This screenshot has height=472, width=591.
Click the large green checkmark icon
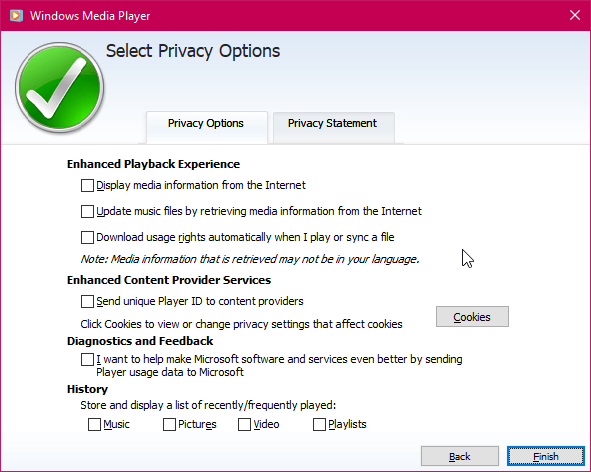pos(60,87)
